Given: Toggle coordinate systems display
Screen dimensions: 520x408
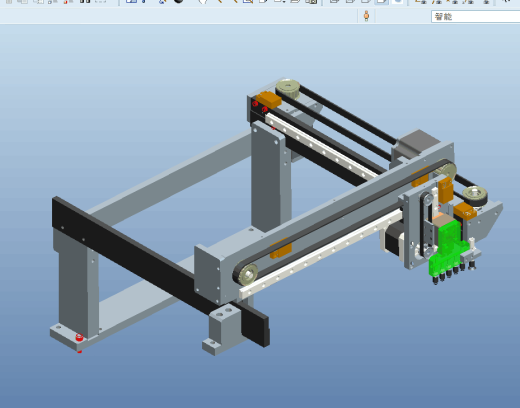Looking at the screenshot, I should pyautogui.click(x=468, y=2).
